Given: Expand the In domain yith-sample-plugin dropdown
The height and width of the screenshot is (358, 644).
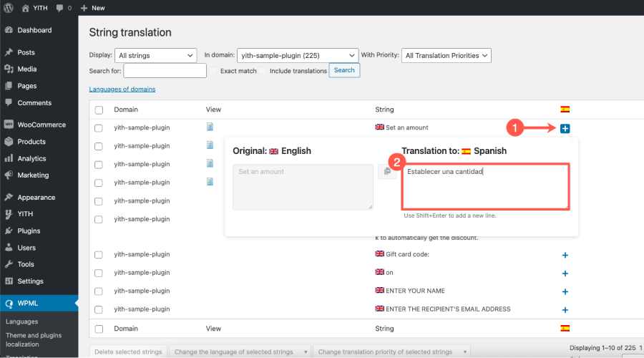Looking at the screenshot, I should pyautogui.click(x=297, y=55).
